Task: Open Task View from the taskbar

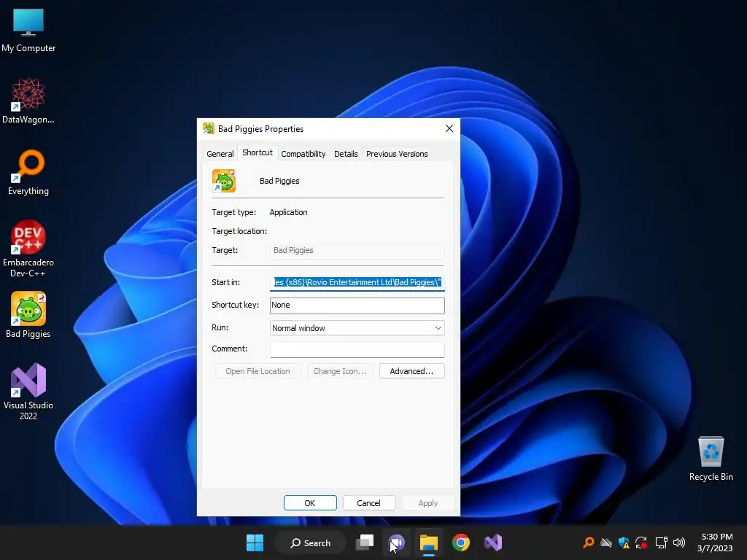Action: [x=365, y=542]
